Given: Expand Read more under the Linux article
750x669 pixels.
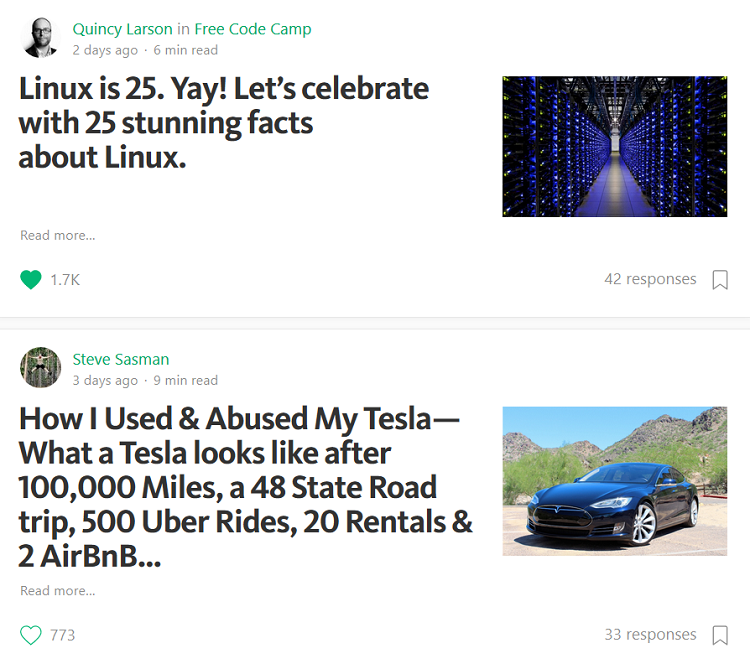Looking at the screenshot, I should point(58,236).
